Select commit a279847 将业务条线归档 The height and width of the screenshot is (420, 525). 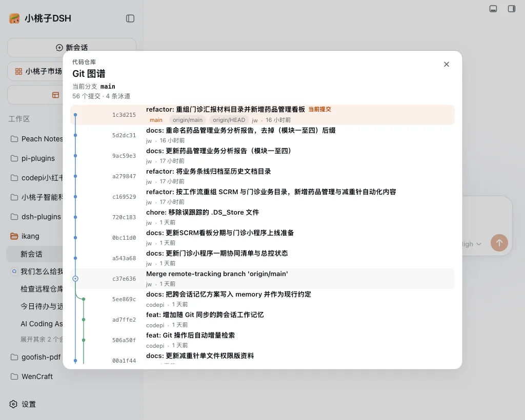click(262, 176)
